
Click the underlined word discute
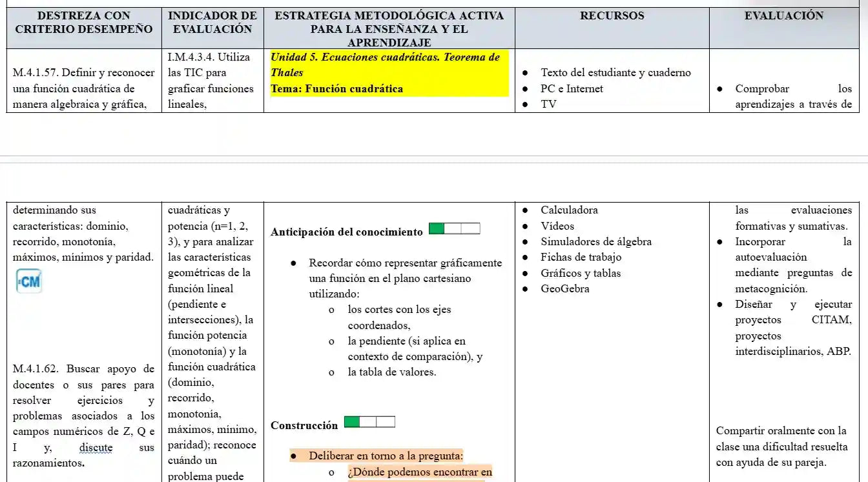(x=96, y=447)
